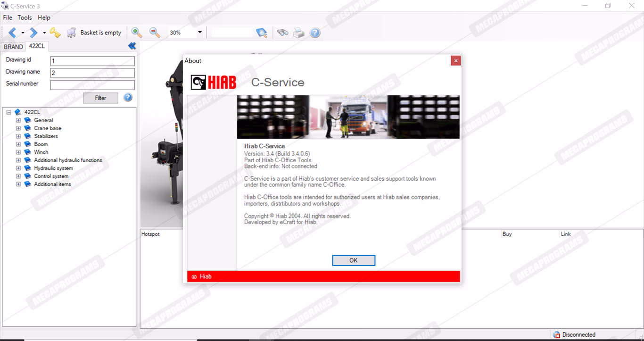644x341 pixels.
Task: Expand the Hydraulic system tree node
Action: coord(18,168)
